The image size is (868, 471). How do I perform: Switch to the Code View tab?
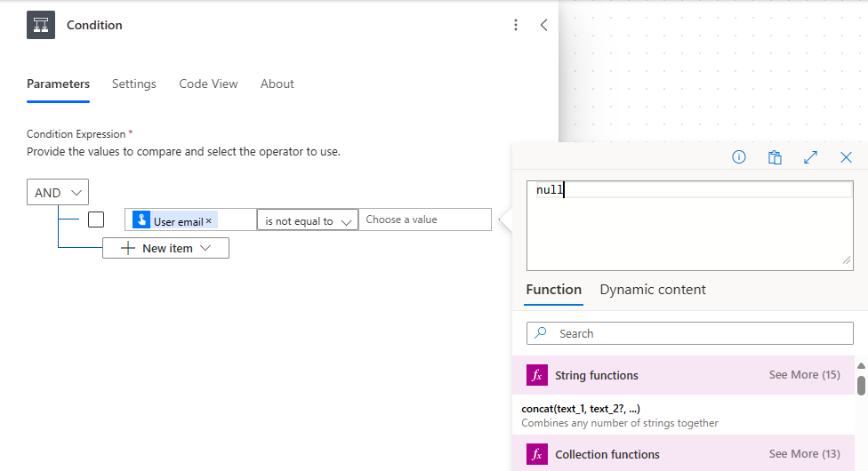click(208, 84)
